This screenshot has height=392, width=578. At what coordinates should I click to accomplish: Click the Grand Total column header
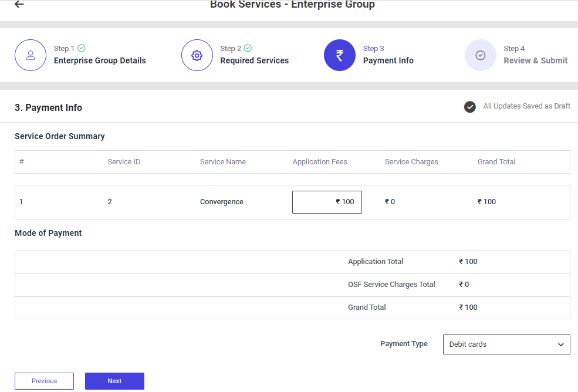[x=496, y=162]
